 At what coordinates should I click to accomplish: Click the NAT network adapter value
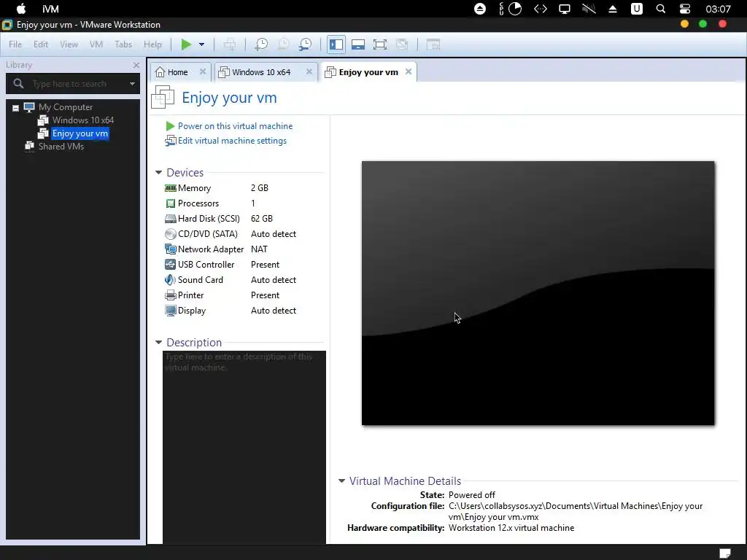(259, 249)
